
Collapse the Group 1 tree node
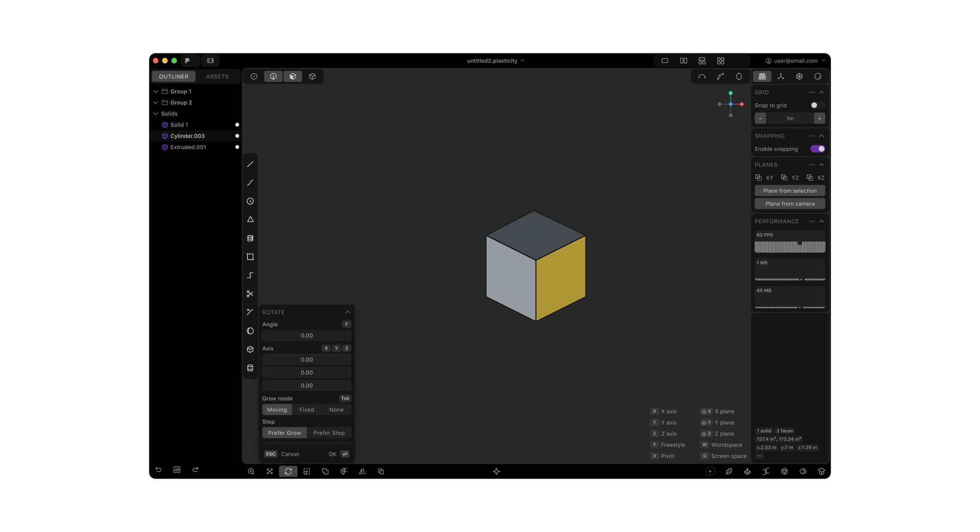click(155, 92)
